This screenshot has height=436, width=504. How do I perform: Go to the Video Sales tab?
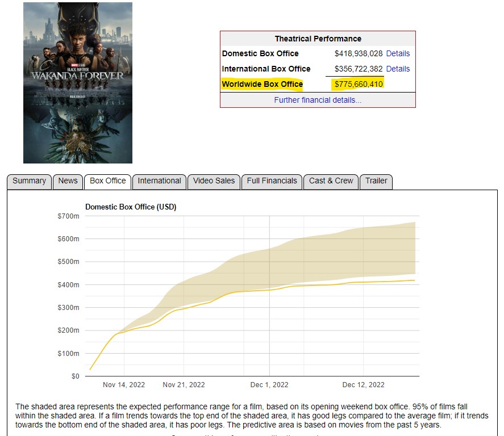[214, 181]
